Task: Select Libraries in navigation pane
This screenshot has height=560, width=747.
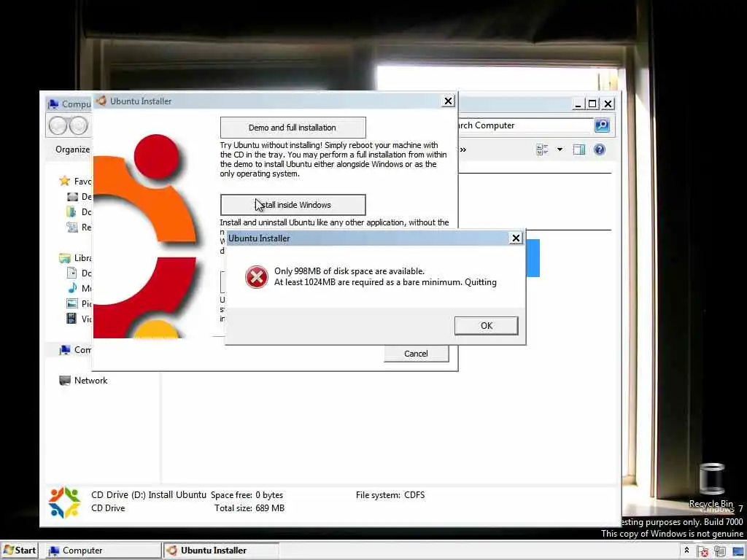Action: pos(75,258)
